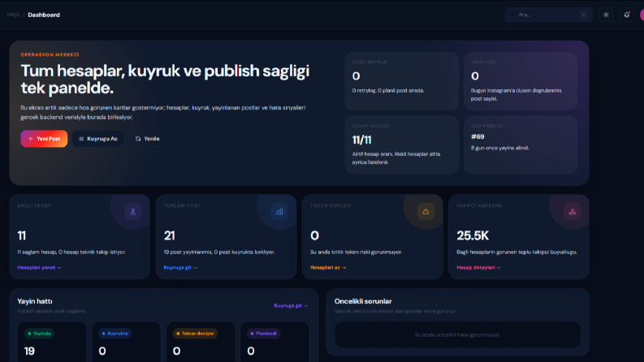Open the notifications bell icon
Image resolution: width=644 pixels, height=362 pixels.
[626, 15]
